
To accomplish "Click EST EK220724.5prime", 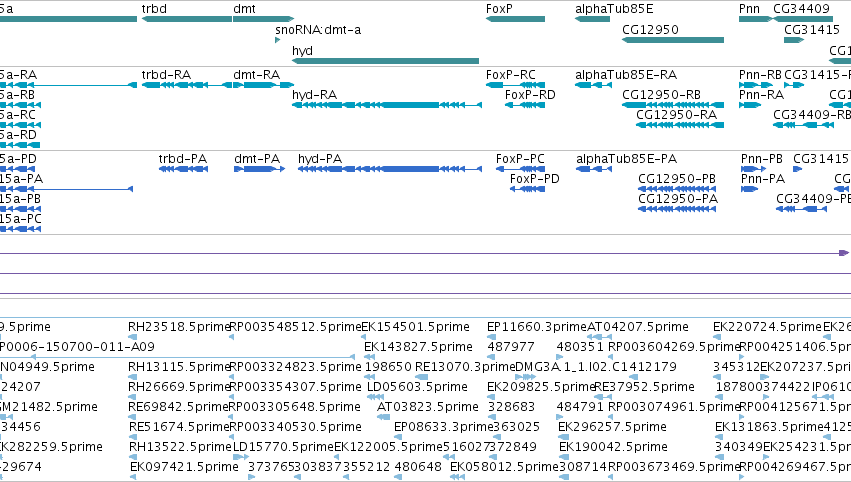I will 767,327.
